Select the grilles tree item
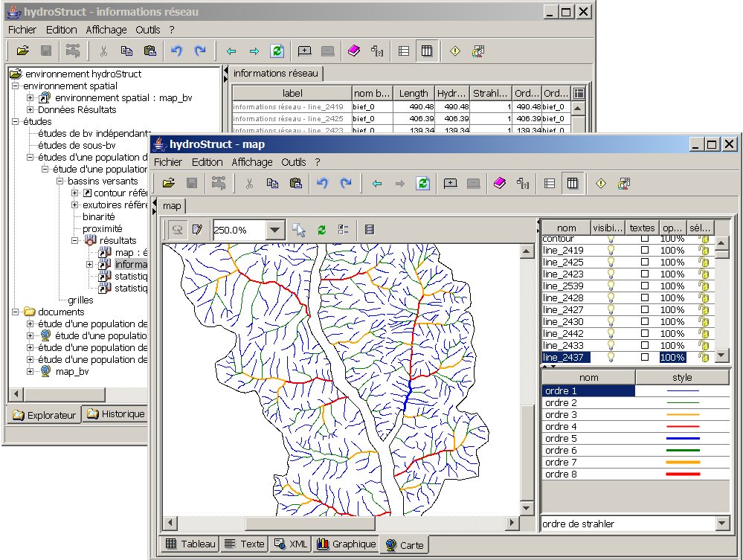The height and width of the screenshot is (560, 743). click(x=80, y=300)
